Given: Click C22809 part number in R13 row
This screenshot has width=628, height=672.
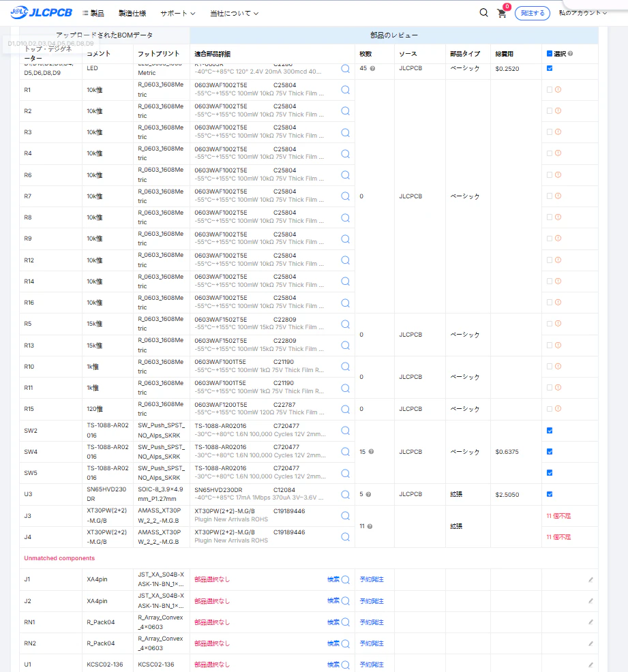Looking at the screenshot, I should coord(284,340).
